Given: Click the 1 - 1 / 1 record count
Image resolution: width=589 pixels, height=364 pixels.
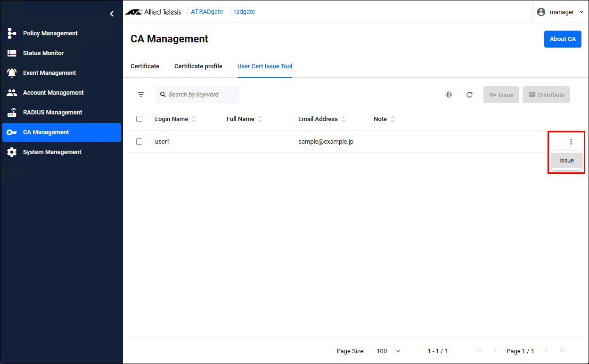Looking at the screenshot, I should (x=438, y=351).
